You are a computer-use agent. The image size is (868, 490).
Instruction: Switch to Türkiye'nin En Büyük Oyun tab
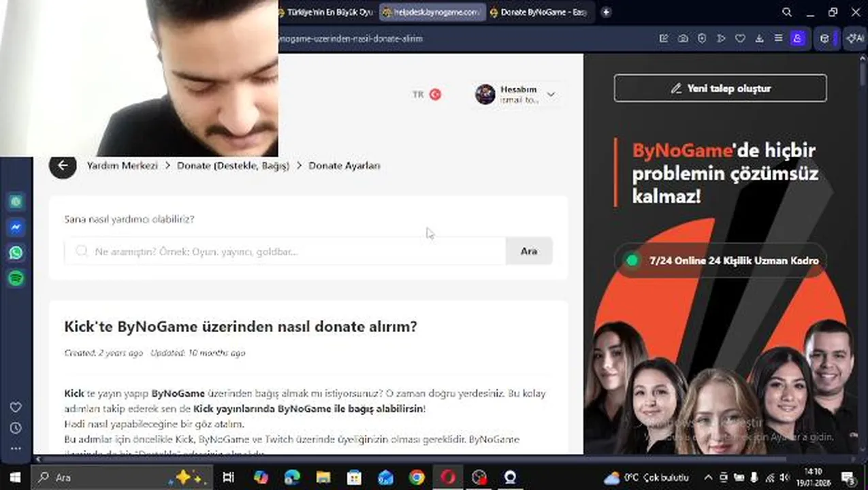327,12
